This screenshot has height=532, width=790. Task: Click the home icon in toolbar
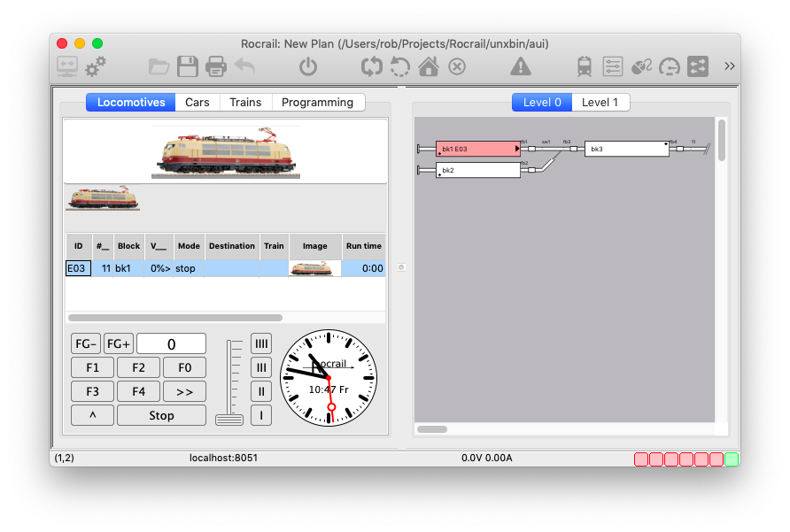coord(429,66)
